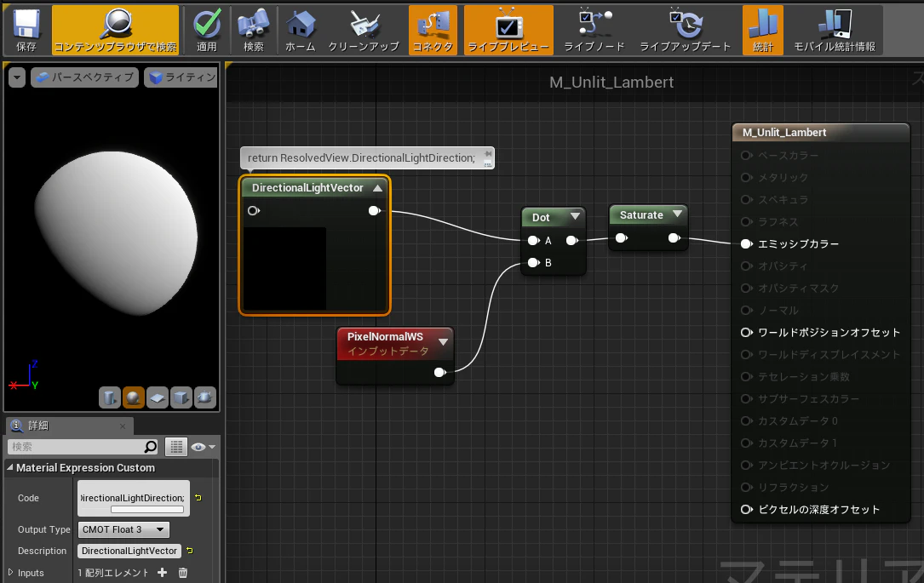Toggle the 統計 stats display
Viewport: 924px width, 583px height.
tap(762, 30)
